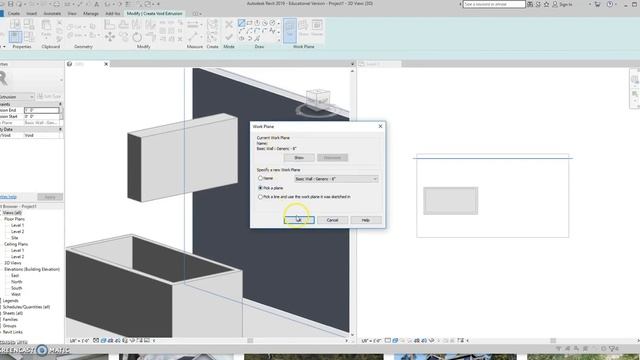The height and width of the screenshot is (360, 640).
Task: Close the Work Plane dialog
Action: (380, 127)
